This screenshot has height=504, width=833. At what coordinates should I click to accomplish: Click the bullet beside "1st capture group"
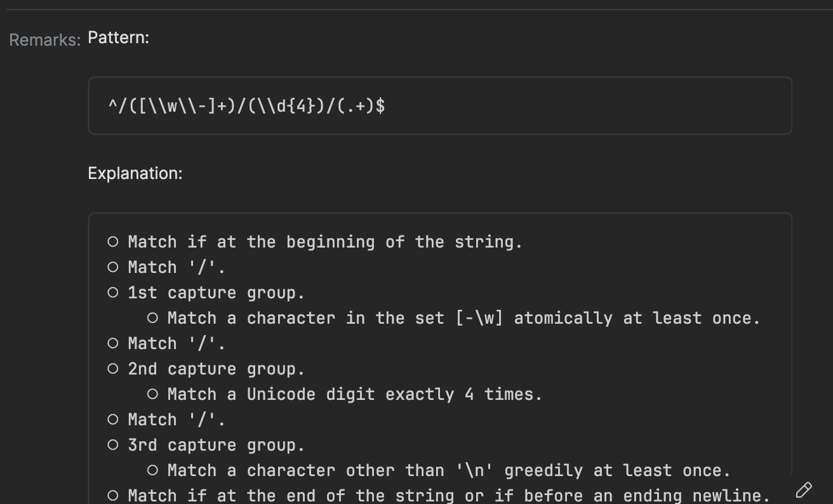tap(113, 293)
